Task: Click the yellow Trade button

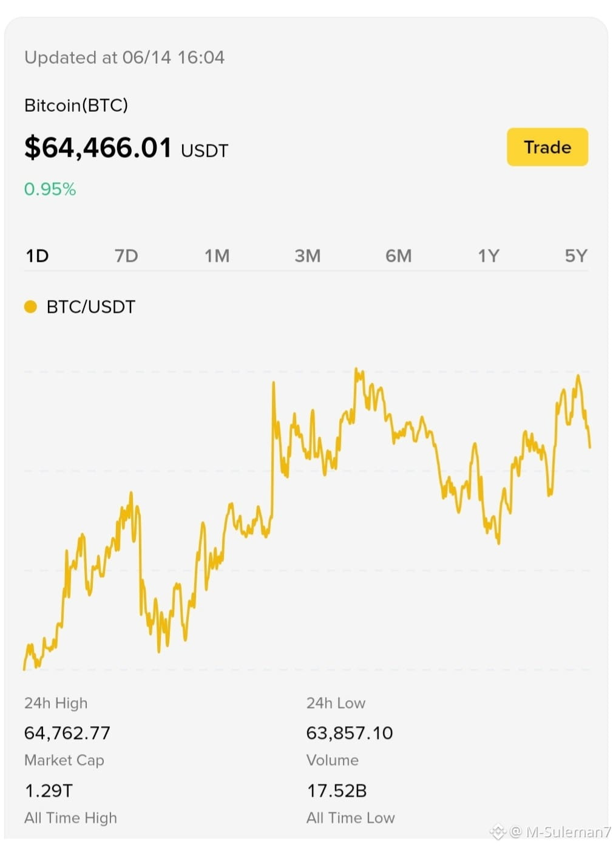Action: (547, 147)
